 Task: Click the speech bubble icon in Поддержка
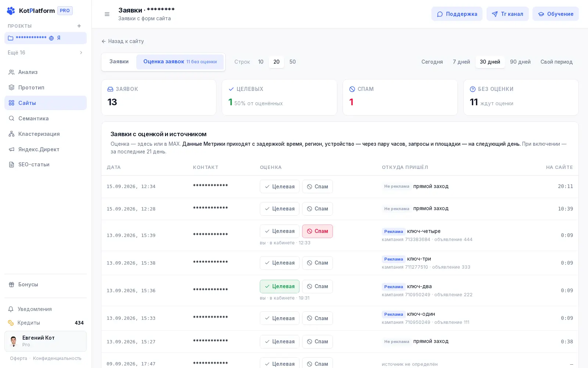(x=440, y=14)
